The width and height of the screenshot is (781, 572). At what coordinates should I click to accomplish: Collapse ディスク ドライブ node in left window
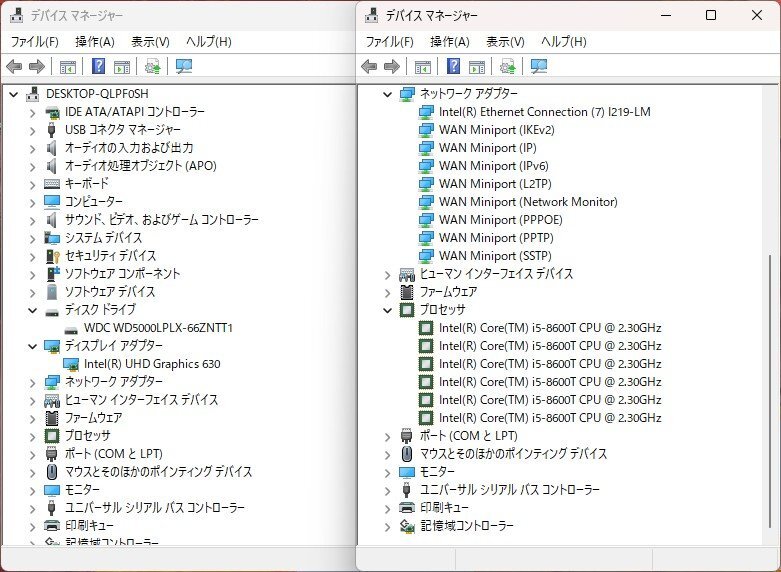point(32,310)
